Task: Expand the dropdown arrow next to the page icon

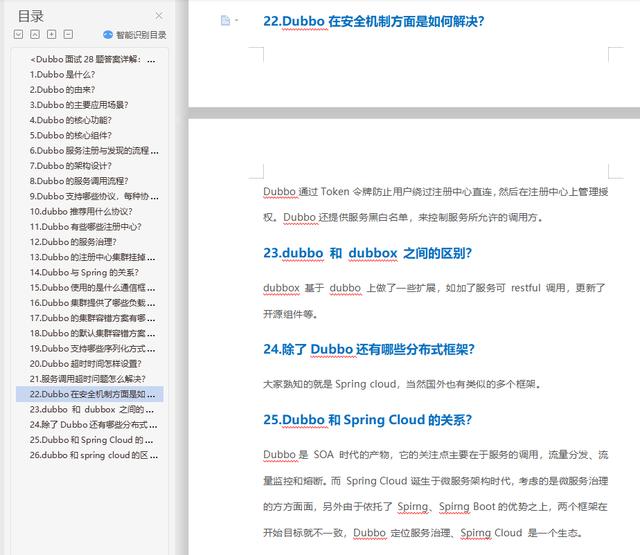Action: [x=237, y=20]
